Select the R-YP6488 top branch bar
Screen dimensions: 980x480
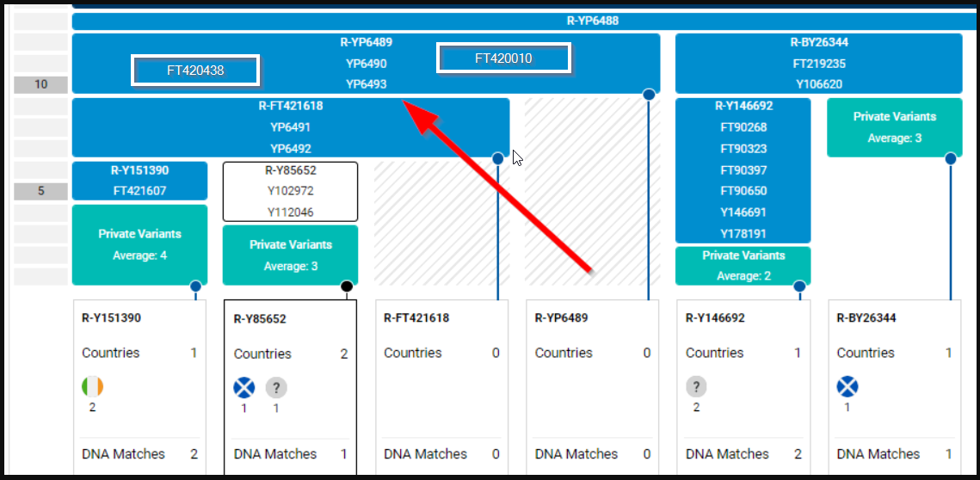tap(525, 21)
